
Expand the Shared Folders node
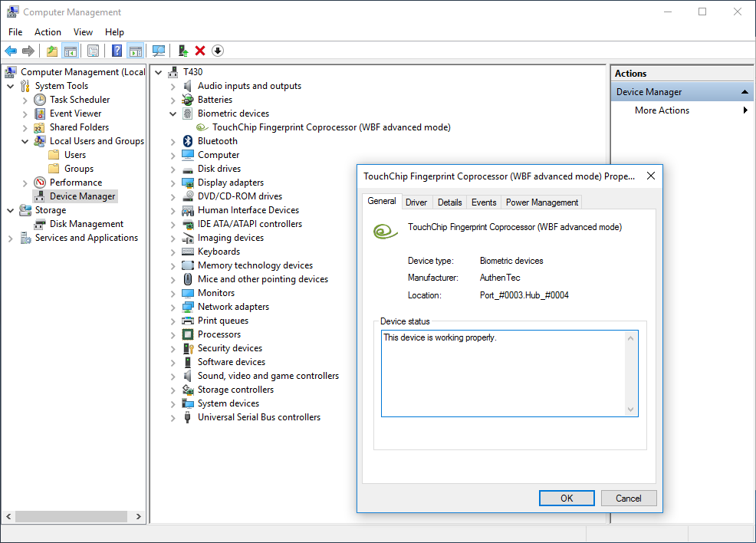click(25, 128)
